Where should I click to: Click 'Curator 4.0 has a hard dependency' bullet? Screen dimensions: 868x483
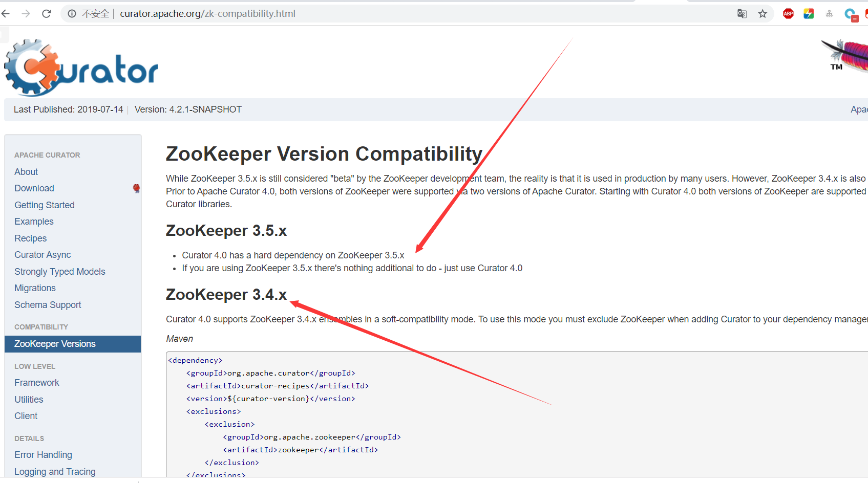point(293,255)
